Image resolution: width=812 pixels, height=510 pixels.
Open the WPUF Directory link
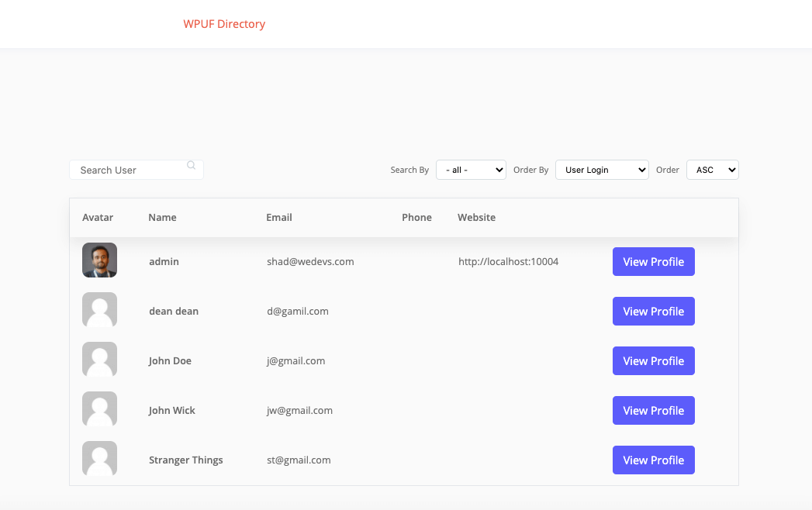(224, 24)
